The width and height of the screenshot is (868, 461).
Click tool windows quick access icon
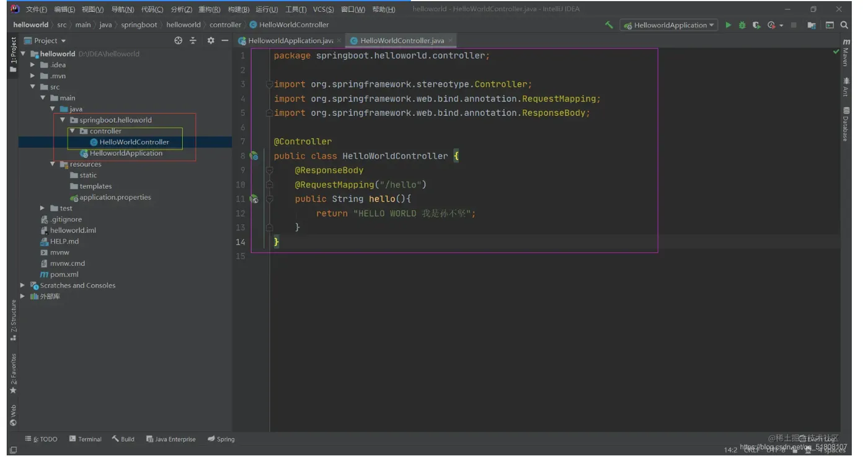13,450
